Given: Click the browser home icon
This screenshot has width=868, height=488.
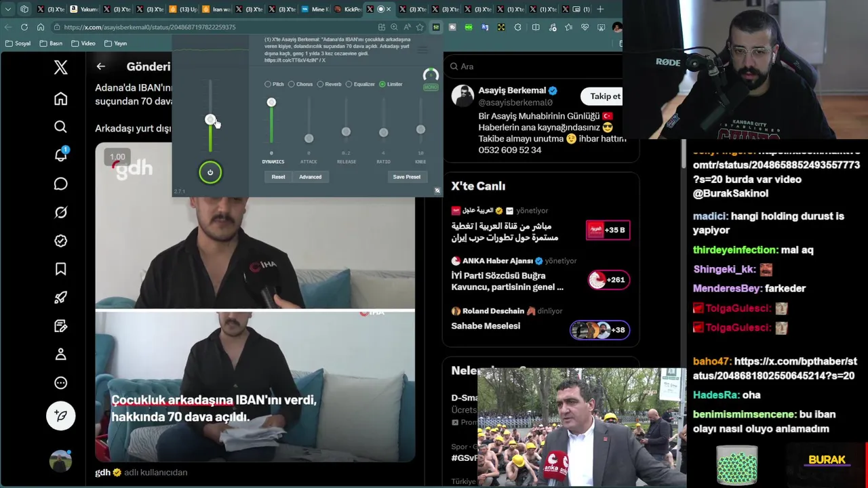Looking at the screenshot, I should click(x=41, y=27).
